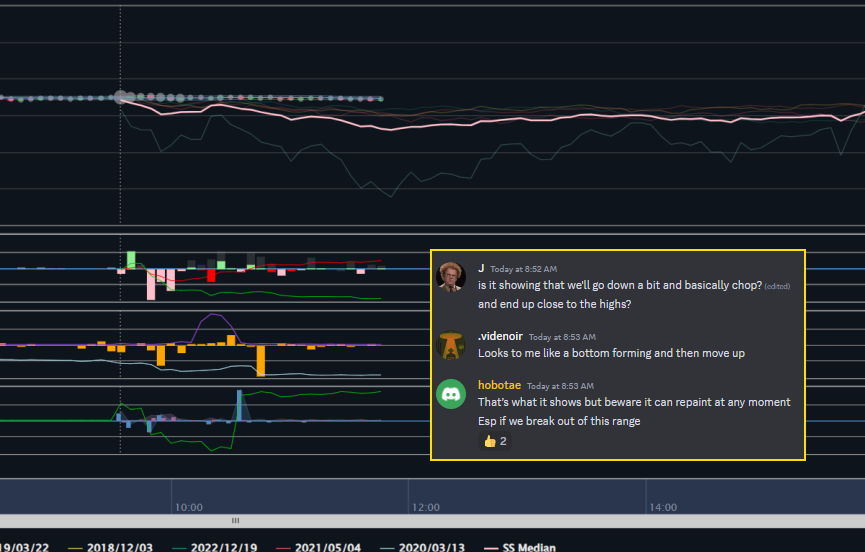
Task: Add a thumbs-up reaction on hobotae's message
Action: 495,441
